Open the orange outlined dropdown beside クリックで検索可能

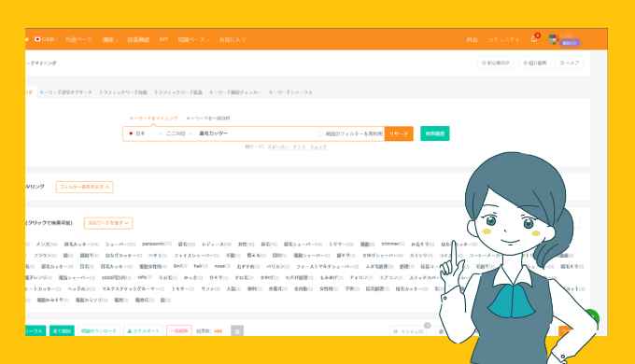[108, 223]
